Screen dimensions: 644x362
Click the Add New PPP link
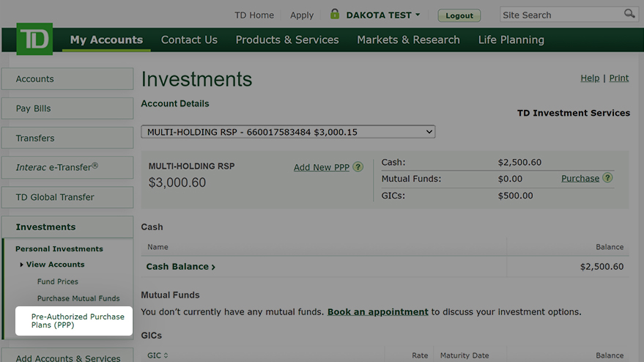[x=321, y=167]
